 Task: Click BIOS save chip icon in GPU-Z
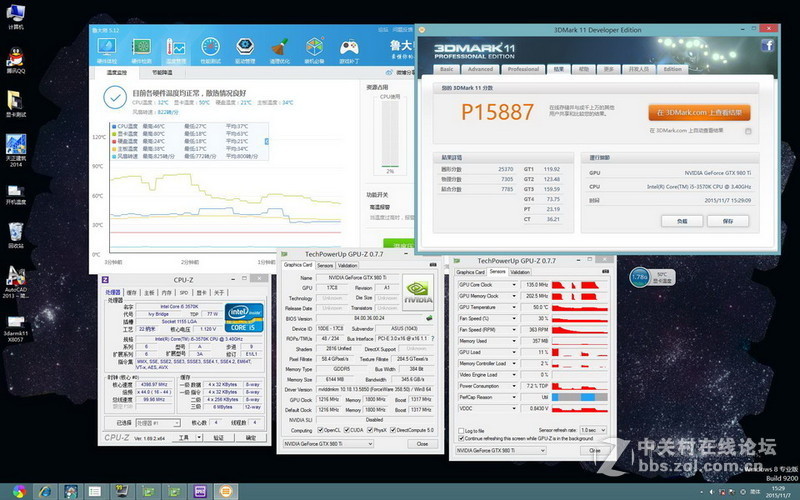click(x=429, y=318)
